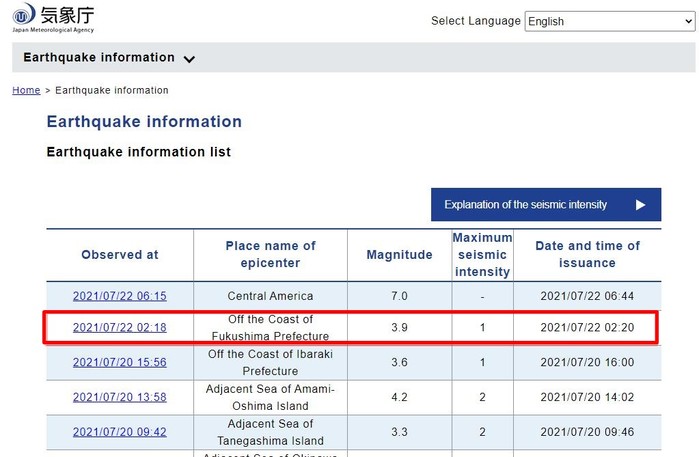Click the magnitude 3.6 value
Viewport: 699px width, 457px height.
(x=399, y=362)
